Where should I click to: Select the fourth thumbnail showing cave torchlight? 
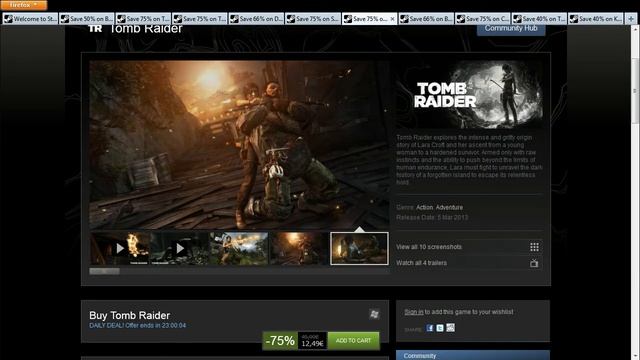coord(299,249)
